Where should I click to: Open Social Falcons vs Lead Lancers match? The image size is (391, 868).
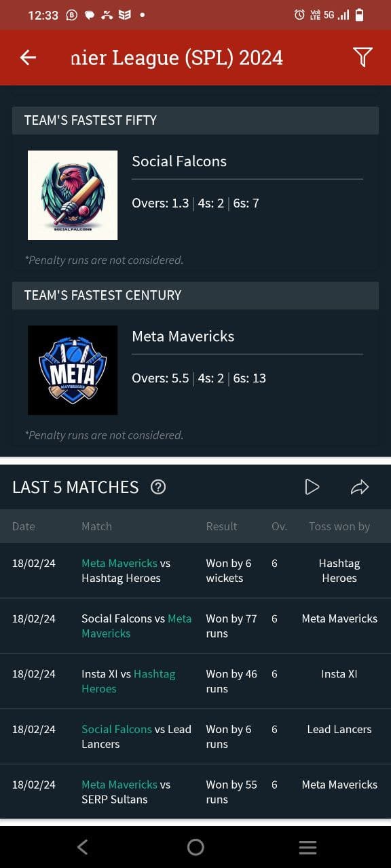tap(195, 736)
